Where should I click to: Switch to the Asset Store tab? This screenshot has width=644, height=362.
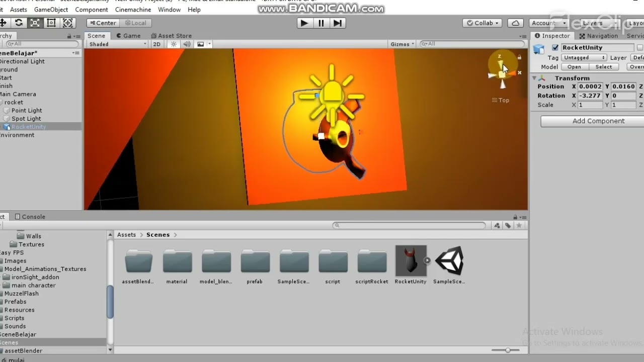(171, 36)
